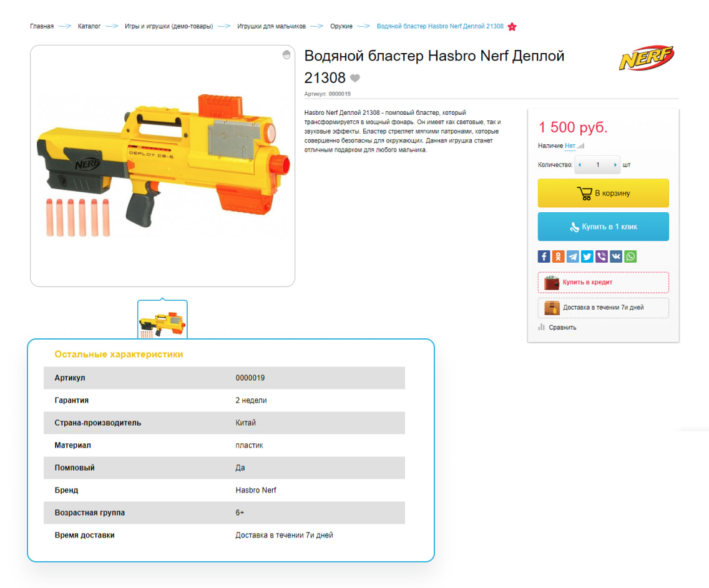Click Артикул: 0000019 under the title
The image size is (709, 588).
point(328,94)
